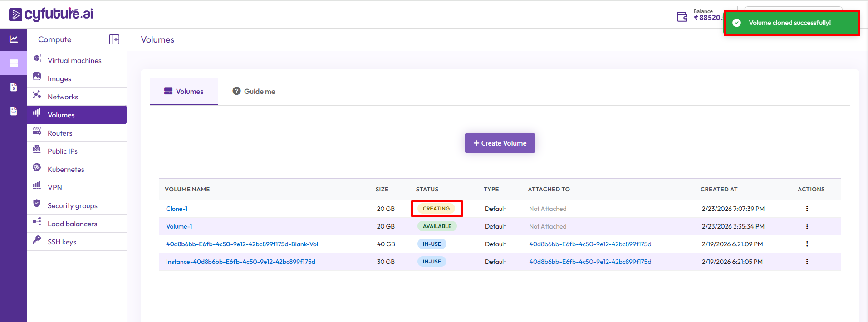Open Security groups page
868x322 pixels.
tap(73, 205)
